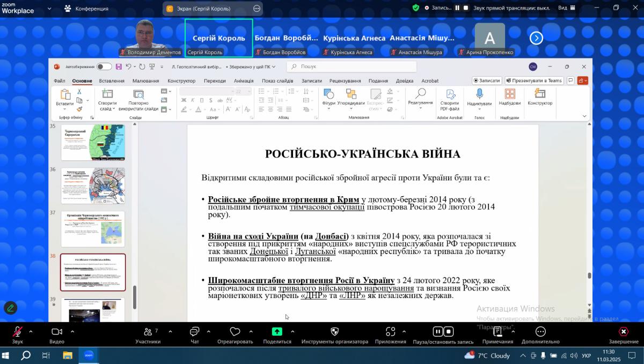The width and height of the screenshot is (644, 364).
Task: Open the Designer ribbon tool
Action: (539, 94)
